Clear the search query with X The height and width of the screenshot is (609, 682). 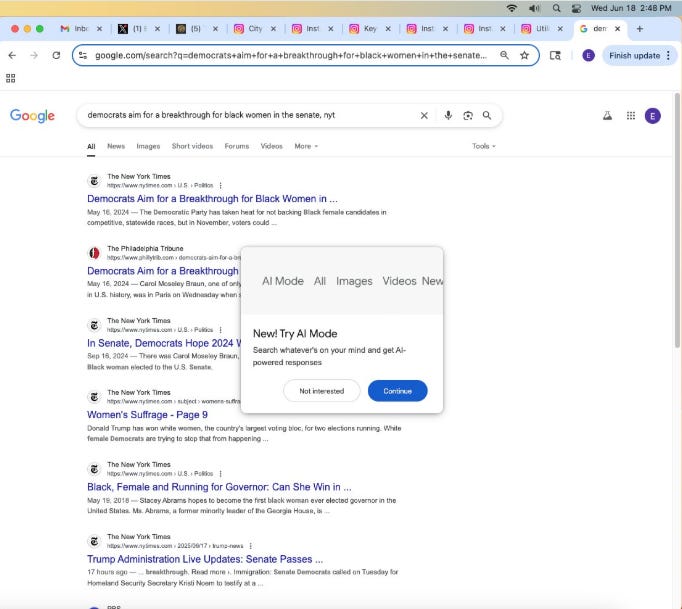coord(424,115)
